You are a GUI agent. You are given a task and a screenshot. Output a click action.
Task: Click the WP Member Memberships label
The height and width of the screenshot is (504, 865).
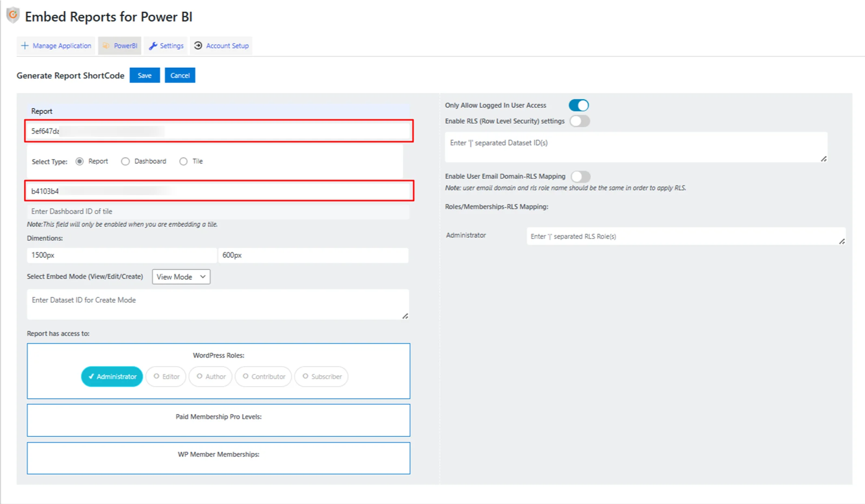pyautogui.click(x=218, y=454)
